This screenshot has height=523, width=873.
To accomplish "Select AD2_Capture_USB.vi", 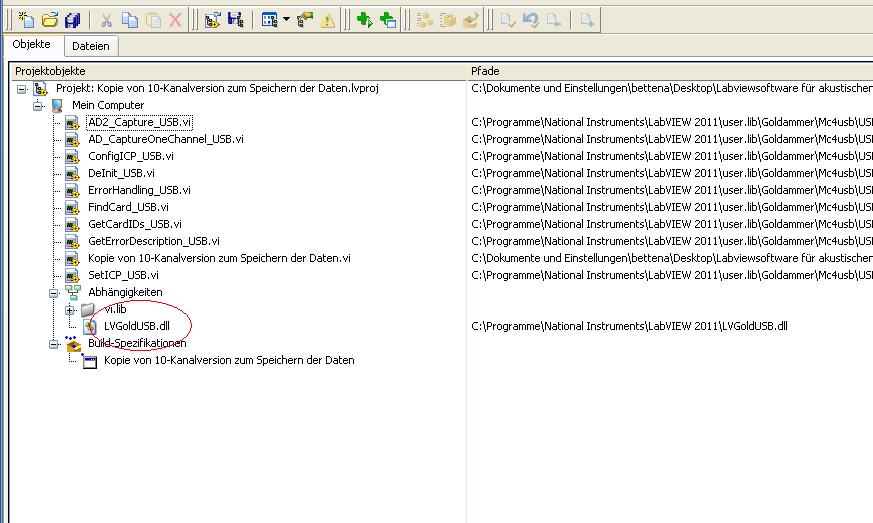I will [140, 122].
